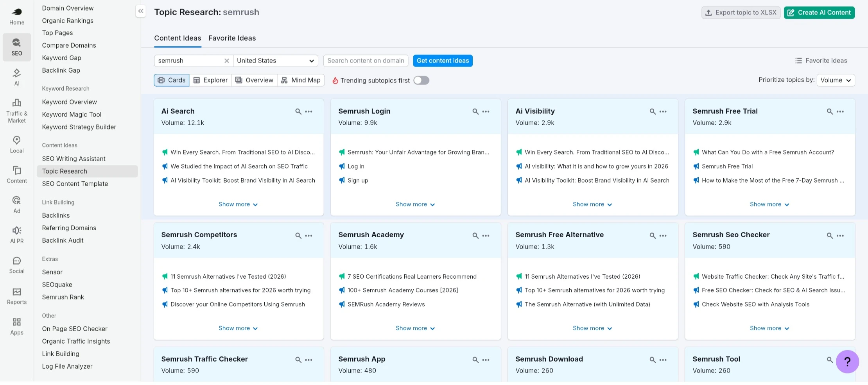868x385 pixels.
Task: Open 'Log in' article on Semrush Login card
Action: pyautogui.click(x=356, y=167)
